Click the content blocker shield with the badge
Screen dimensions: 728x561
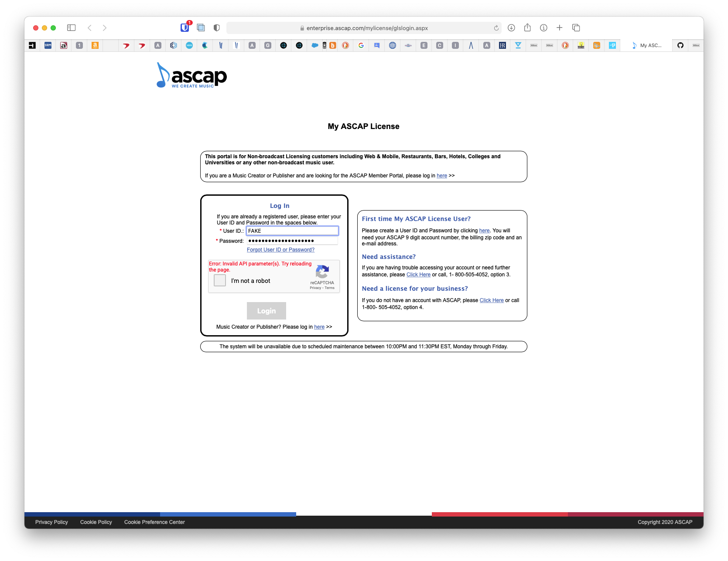tap(185, 27)
